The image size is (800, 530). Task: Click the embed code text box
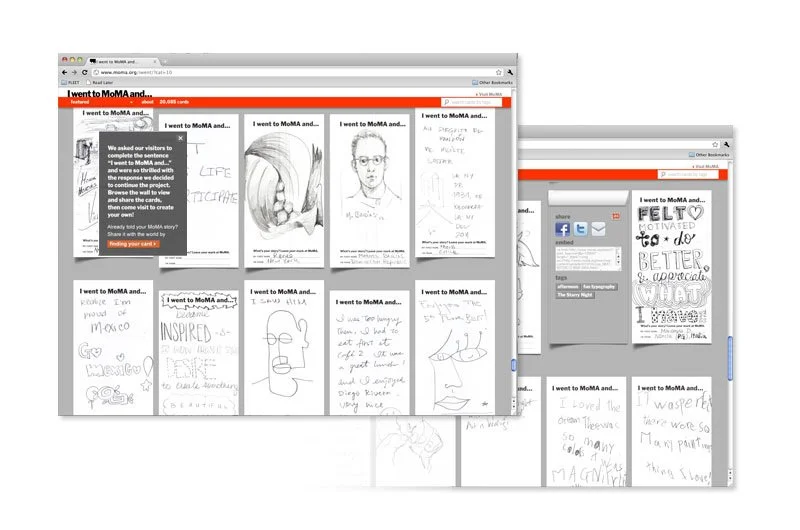(588, 259)
